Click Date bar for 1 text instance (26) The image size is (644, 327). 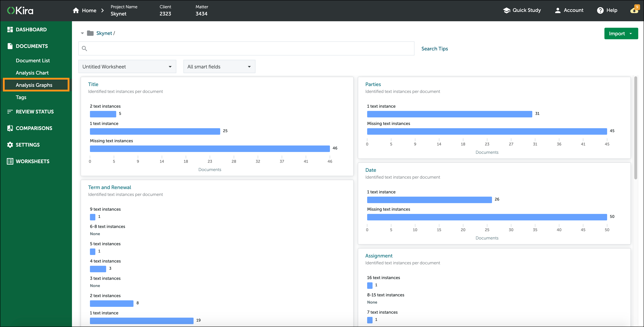coord(429,200)
